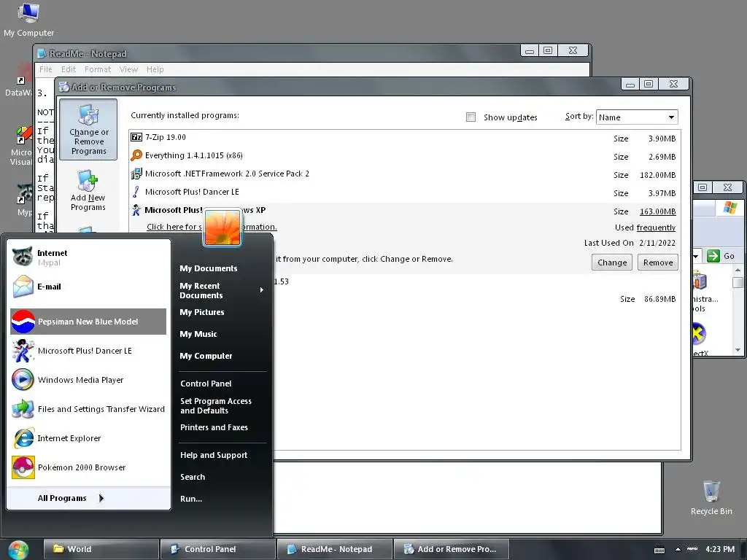Image resolution: width=747 pixels, height=560 pixels.
Task: Switch to Add or Remove Programs taskbar button
Action: point(451,549)
